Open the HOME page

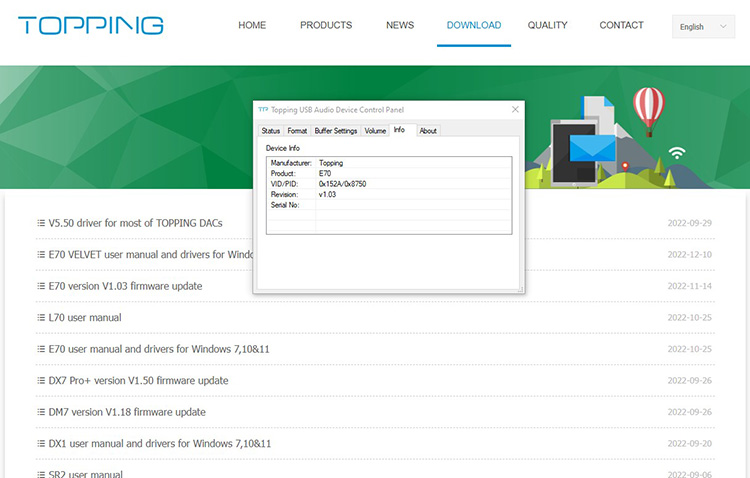252,25
